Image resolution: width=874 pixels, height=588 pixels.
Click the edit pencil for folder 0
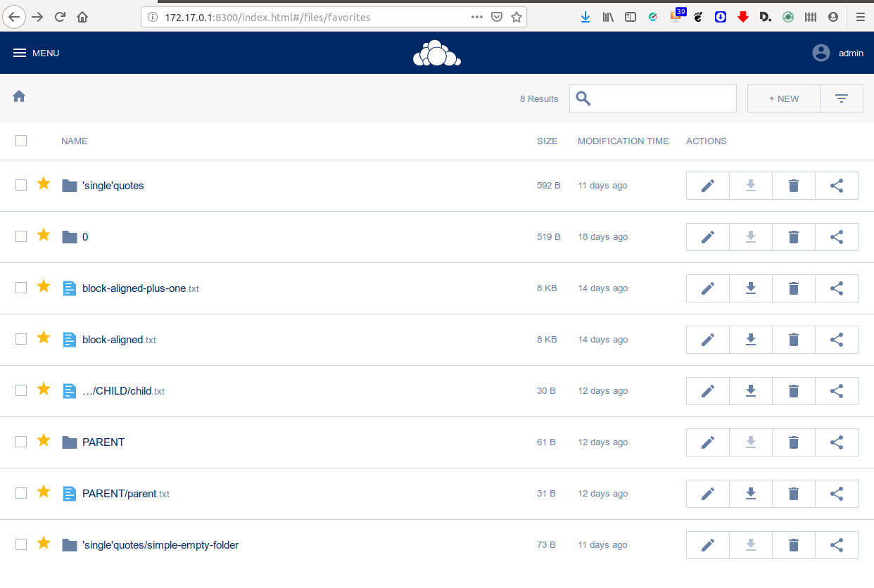[708, 237]
